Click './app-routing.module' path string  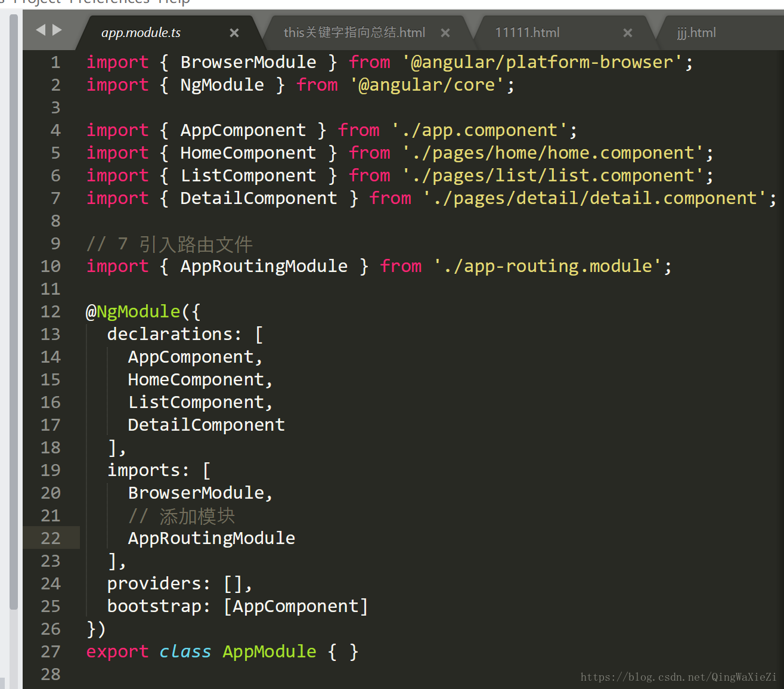[547, 266]
